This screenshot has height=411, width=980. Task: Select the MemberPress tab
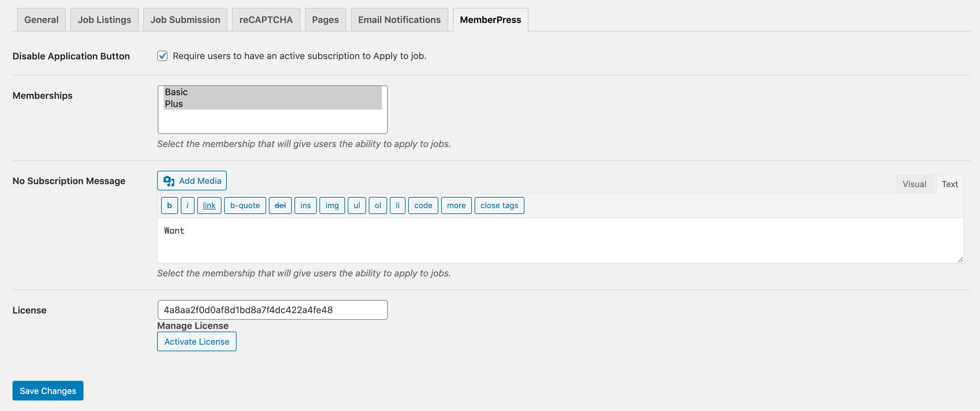point(490,20)
